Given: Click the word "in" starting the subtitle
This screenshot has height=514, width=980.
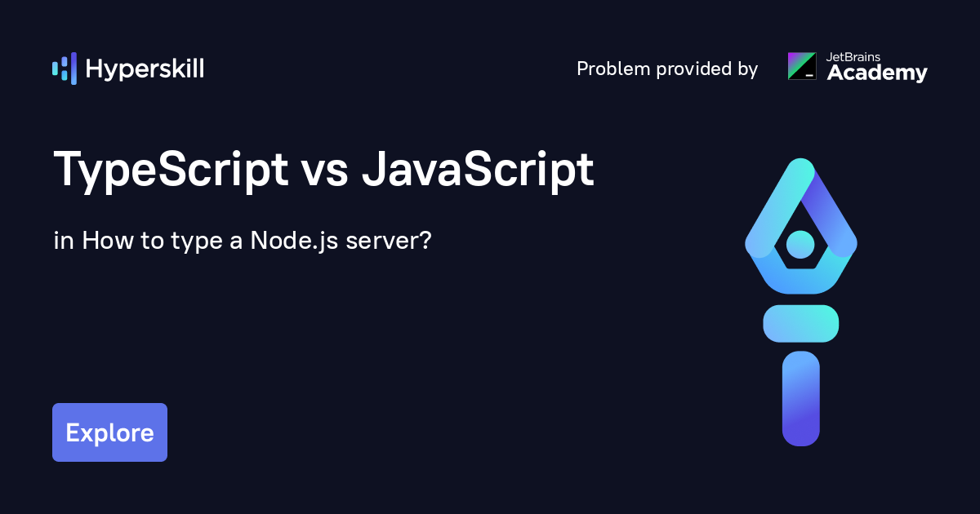Looking at the screenshot, I should click(63, 241).
